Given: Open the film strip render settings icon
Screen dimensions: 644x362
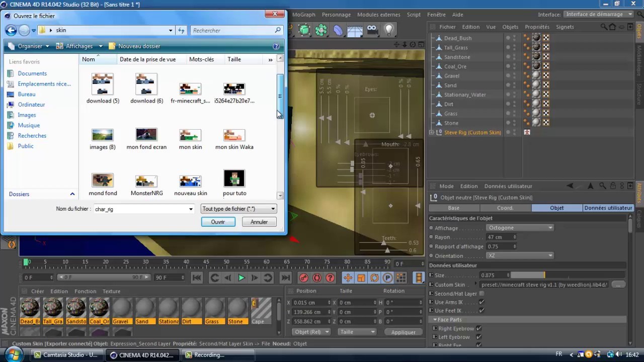Looking at the screenshot, I should [419, 278].
